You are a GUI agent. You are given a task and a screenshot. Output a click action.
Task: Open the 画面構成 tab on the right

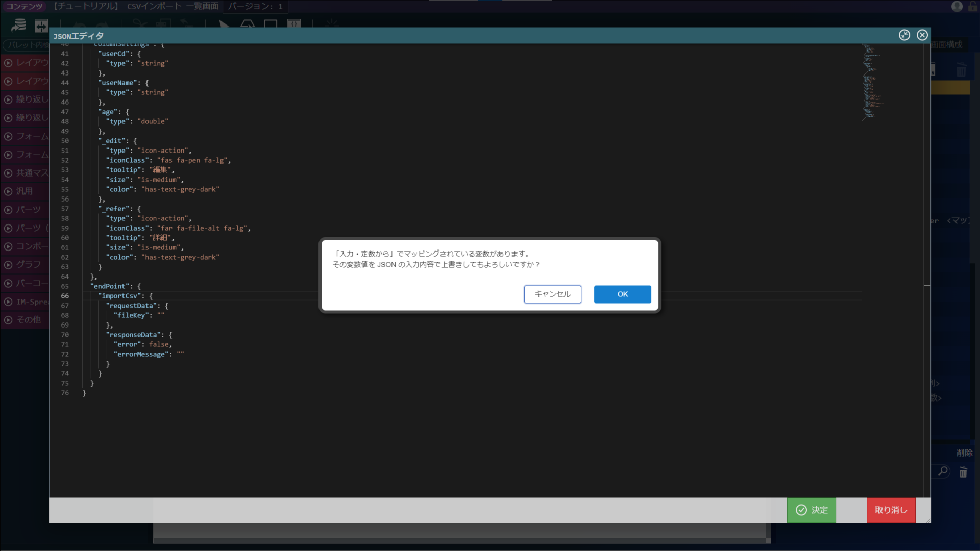[x=947, y=45]
